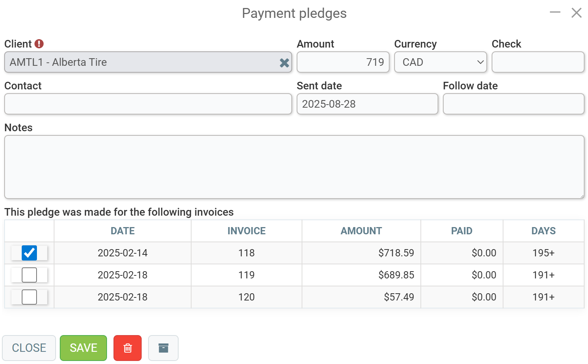Viewport: 588px width, 364px height.
Task: Open the Currency dropdown
Action: tap(440, 62)
